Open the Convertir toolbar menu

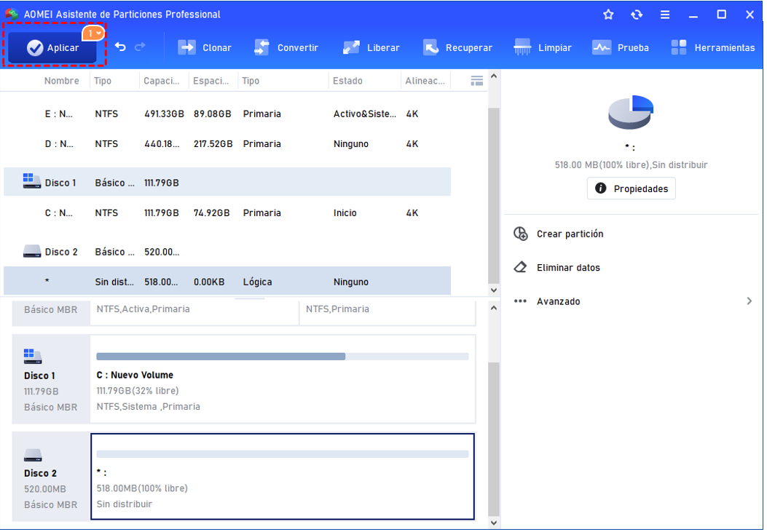pyautogui.click(x=286, y=47)
